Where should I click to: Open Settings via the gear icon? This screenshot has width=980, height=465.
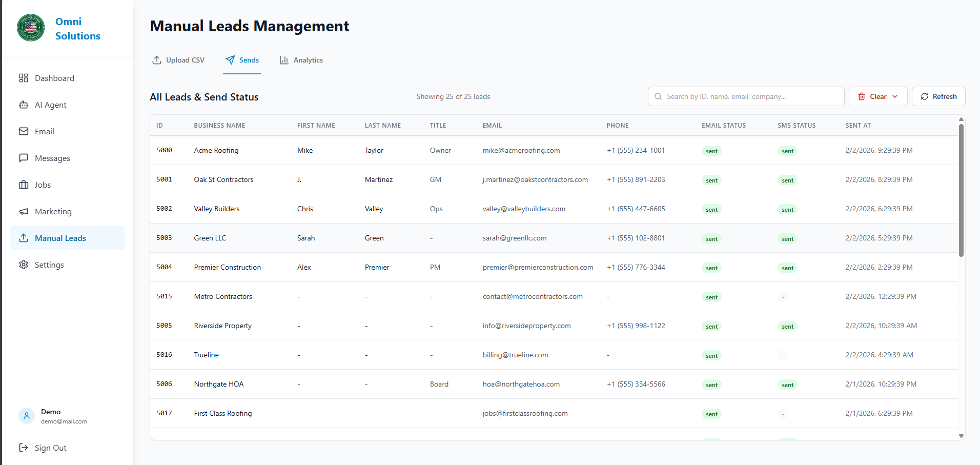click(x=24, y=265)
